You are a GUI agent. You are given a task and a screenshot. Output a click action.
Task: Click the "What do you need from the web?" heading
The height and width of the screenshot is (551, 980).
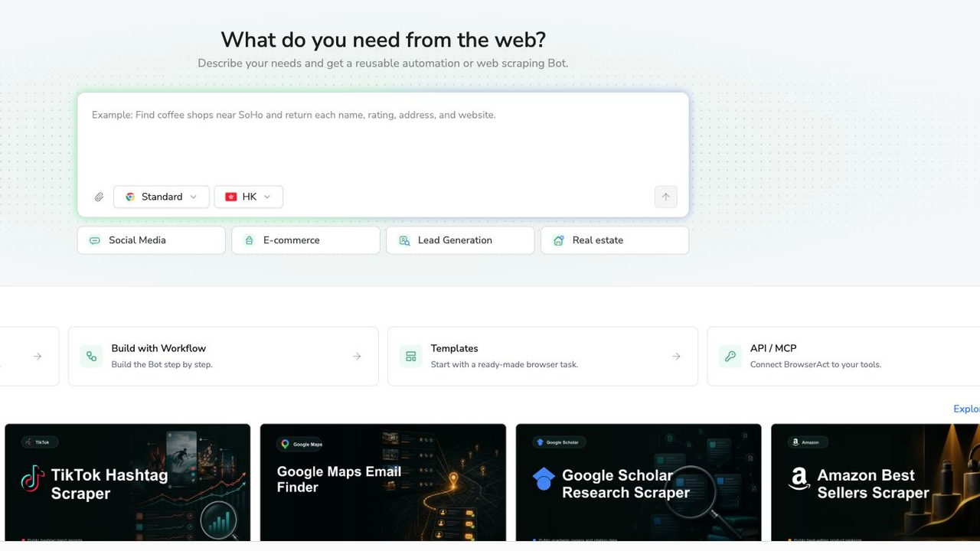coord(383,40)
